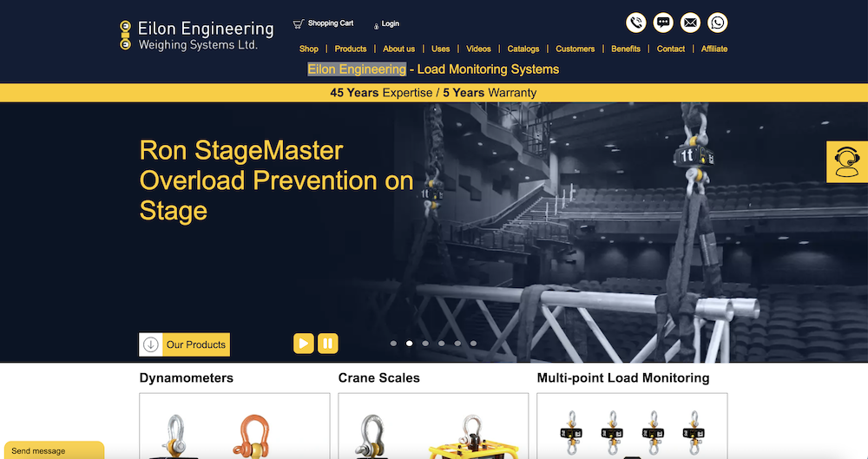Open the Contact page
Viewport: 868px width, 459px height.
point(671,49)
